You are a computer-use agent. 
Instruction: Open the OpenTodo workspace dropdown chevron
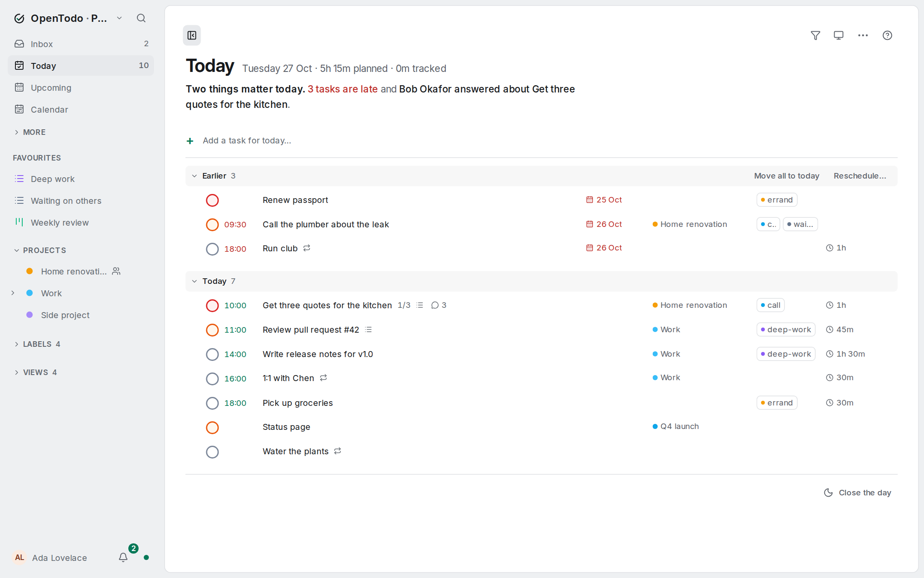pos(119,18)
